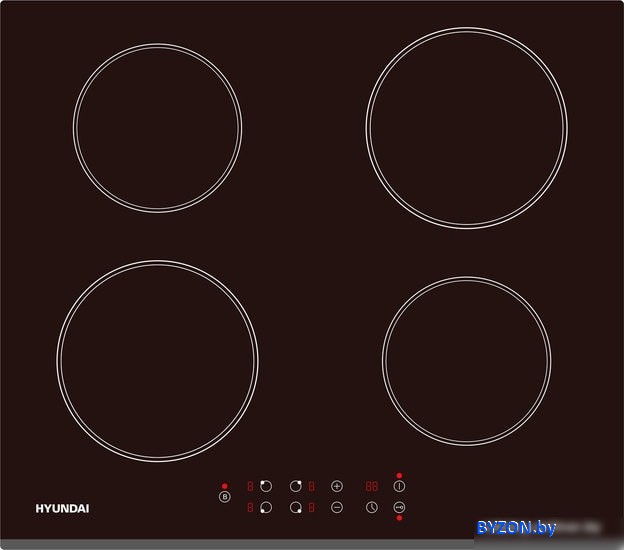Tap the front-right zone heat level display
The image size is (624, 550).
312,507
